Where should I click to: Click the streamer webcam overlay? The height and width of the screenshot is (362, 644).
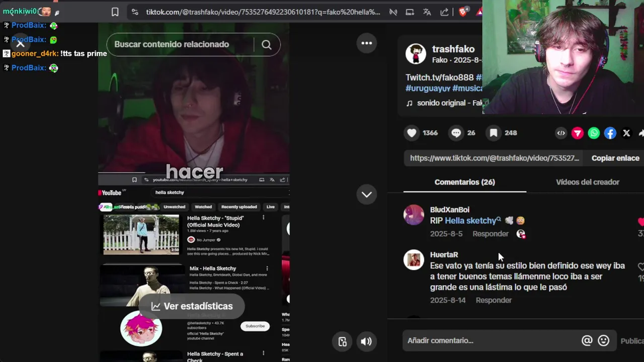click(563, 57)
